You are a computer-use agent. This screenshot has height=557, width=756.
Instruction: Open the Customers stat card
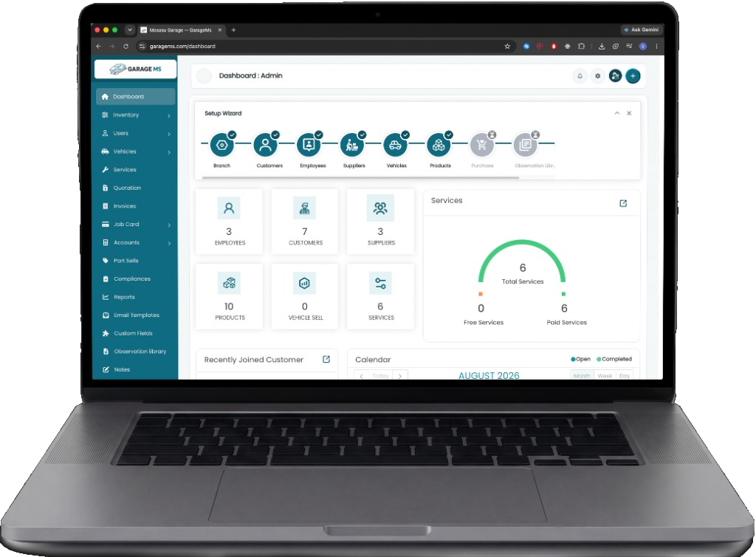305,222
